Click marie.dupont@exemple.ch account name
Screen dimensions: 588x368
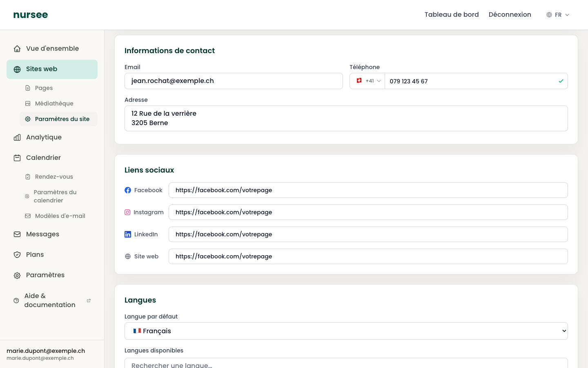point(46,351)
